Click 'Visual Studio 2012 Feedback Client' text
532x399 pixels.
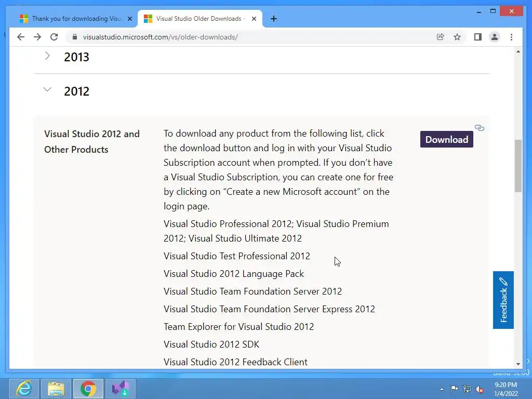tap(235, 362)
